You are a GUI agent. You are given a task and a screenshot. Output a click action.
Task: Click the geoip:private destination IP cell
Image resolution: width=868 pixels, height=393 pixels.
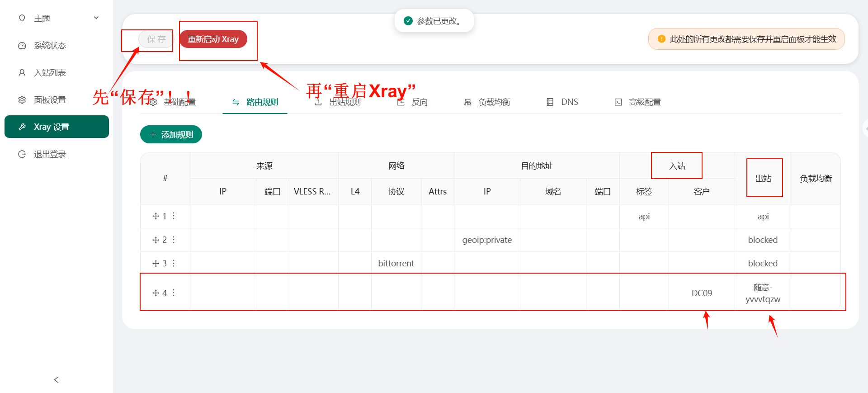(x=487, y=240)
